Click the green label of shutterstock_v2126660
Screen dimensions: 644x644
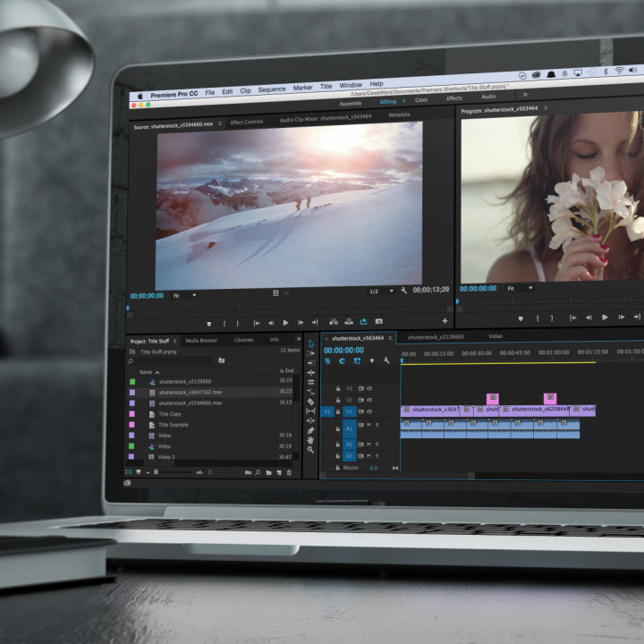(132, 382)
